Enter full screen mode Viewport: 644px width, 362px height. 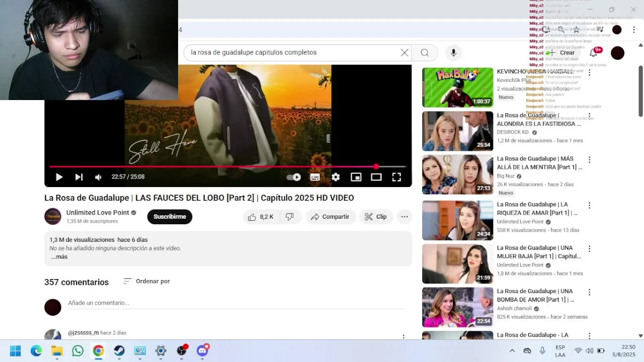point(396,177)
